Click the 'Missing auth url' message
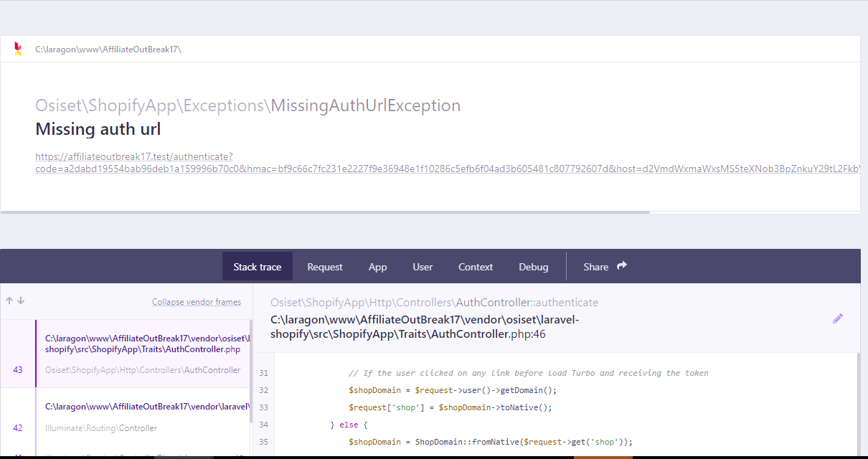This screenshot has width=868, height=459. (98, 129)
